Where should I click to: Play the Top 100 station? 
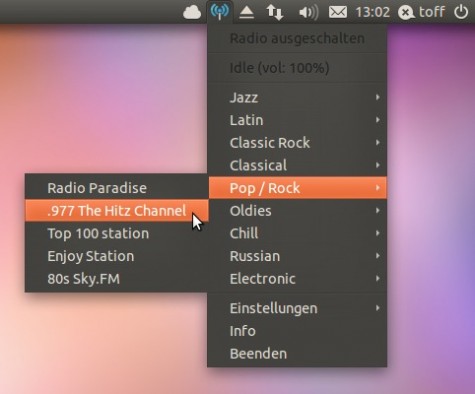[117, 233]
